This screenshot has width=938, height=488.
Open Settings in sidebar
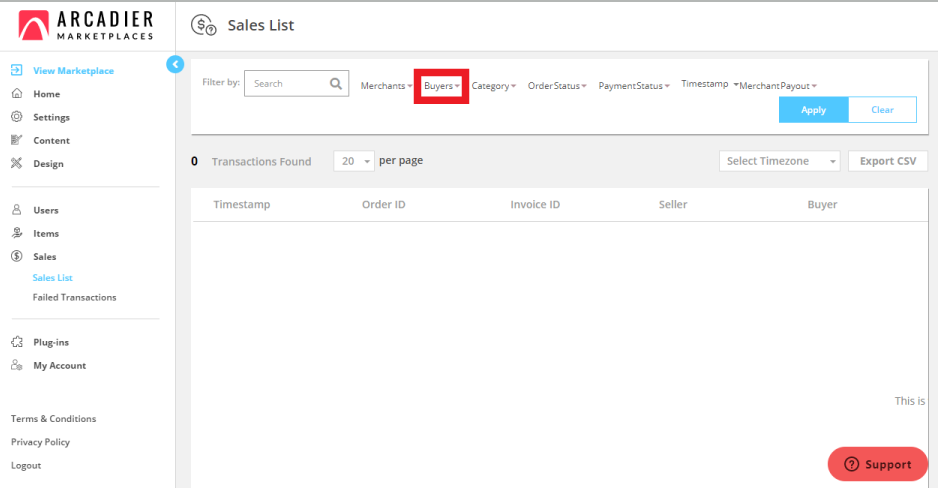(51, 117)
